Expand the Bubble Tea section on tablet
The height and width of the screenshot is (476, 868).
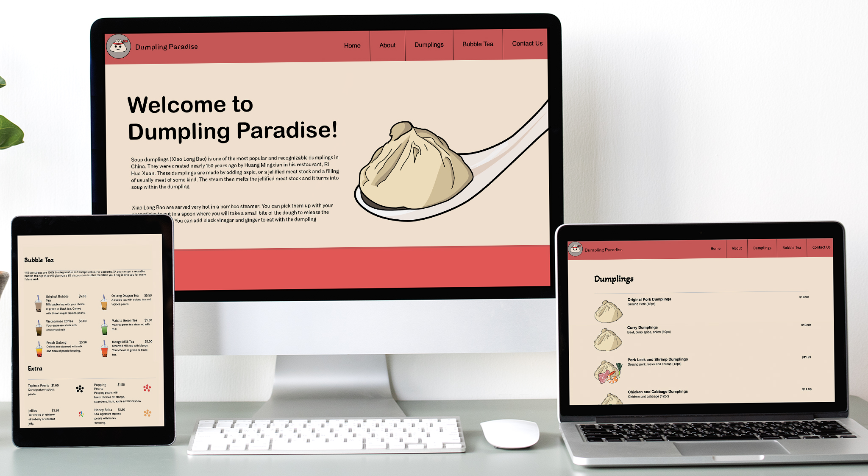[44, 262]
